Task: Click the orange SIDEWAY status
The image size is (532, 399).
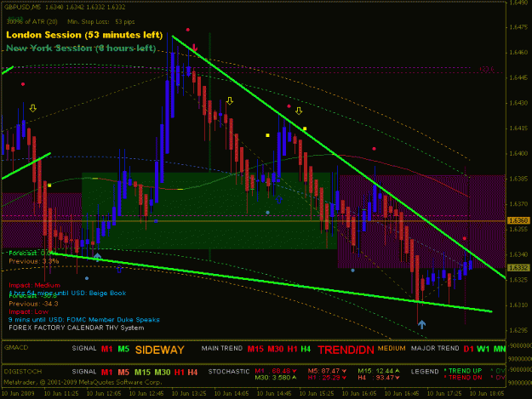Action: [x=159, y=350]
